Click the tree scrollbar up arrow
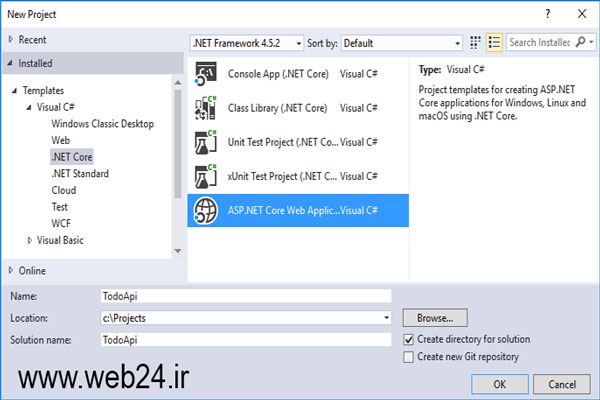Image resolution: width=600 pixels, height=400 pixels. click(x=178, y=82)
